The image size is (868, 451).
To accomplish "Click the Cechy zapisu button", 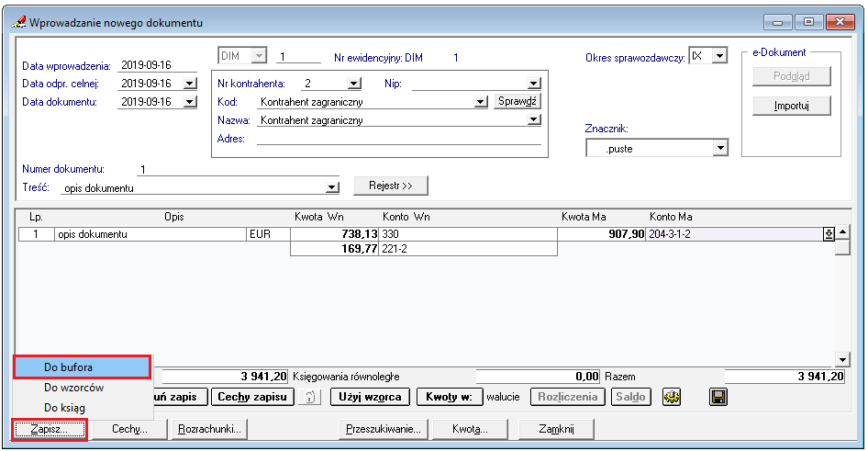I will coord(252,397).
